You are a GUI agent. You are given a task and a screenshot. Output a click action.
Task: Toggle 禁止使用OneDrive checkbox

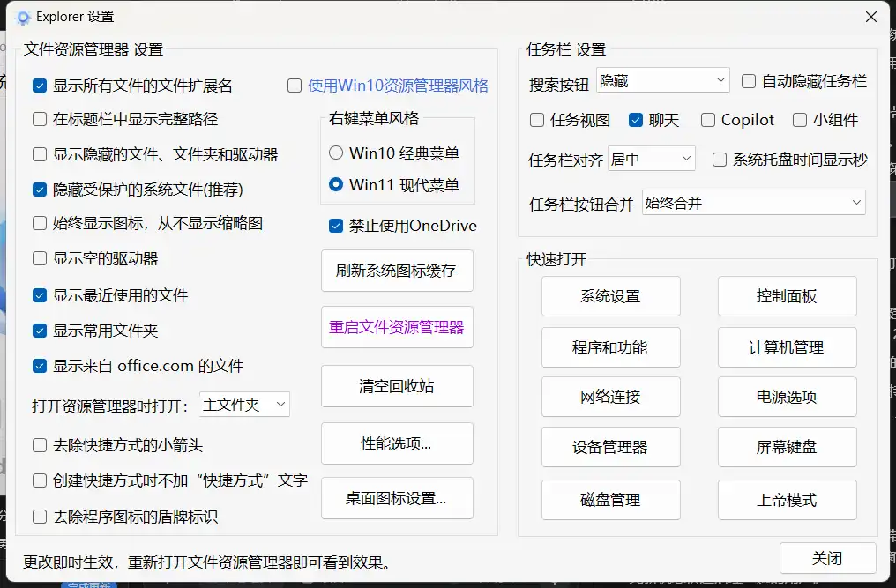pos(336,226)
